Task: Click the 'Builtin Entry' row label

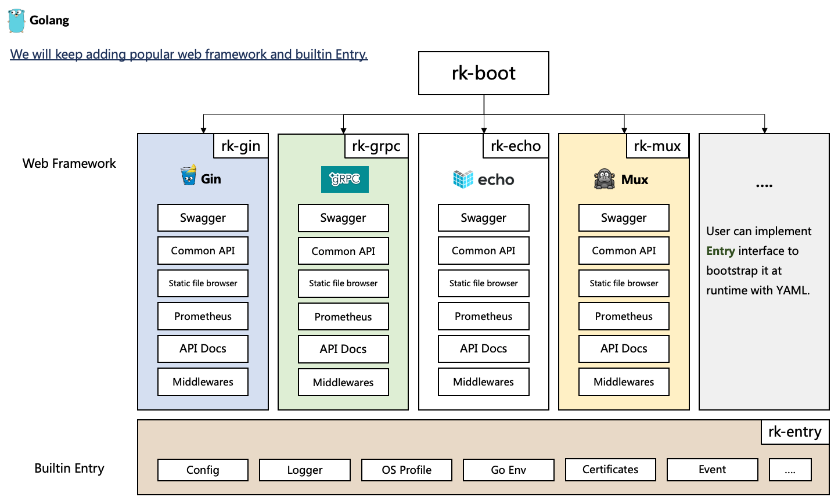Action: 69,469
